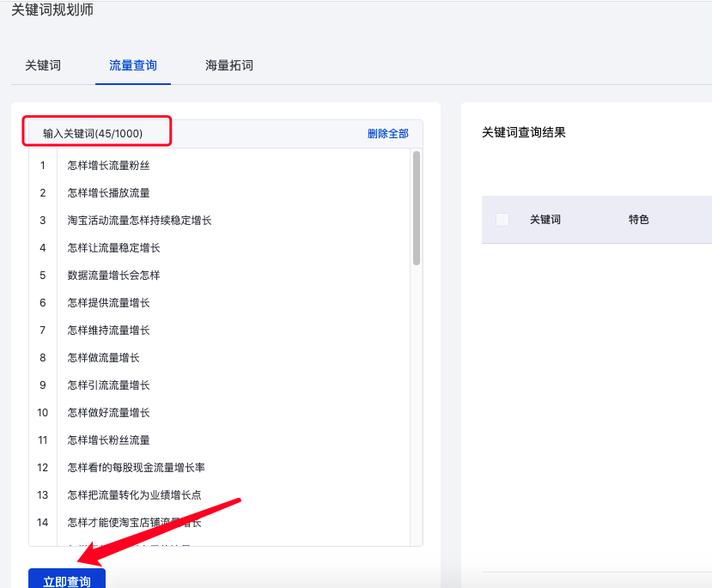Click the 删除全部 link to clear keywords

click(386, 134)
